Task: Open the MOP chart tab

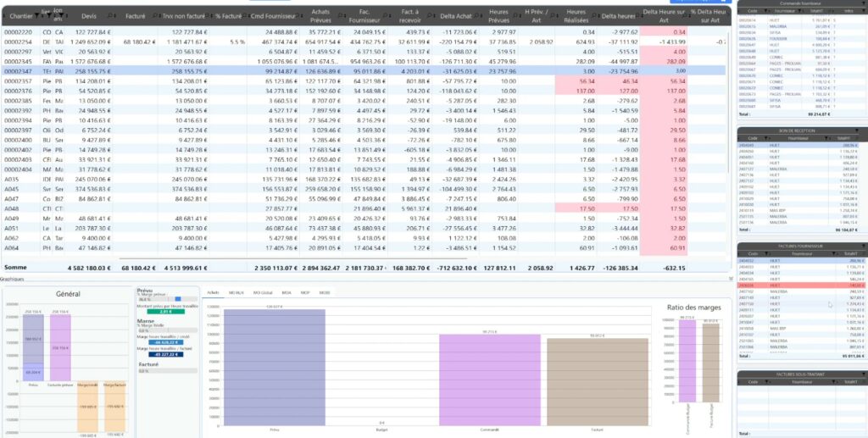Action: click(305, 291)
